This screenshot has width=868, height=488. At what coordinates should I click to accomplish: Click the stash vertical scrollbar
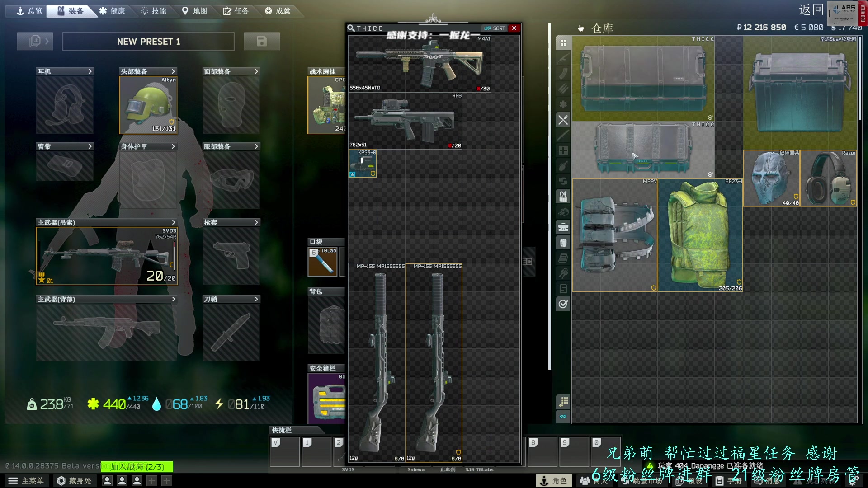(859, 78)
